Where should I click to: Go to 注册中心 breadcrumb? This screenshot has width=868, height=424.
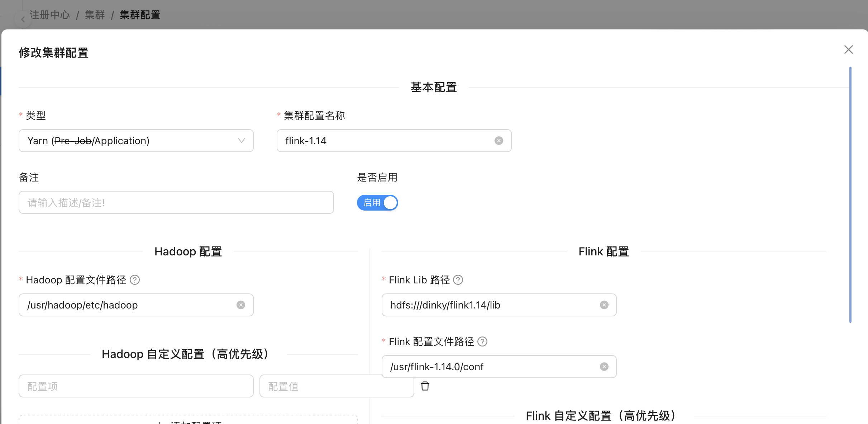(49, 15)
